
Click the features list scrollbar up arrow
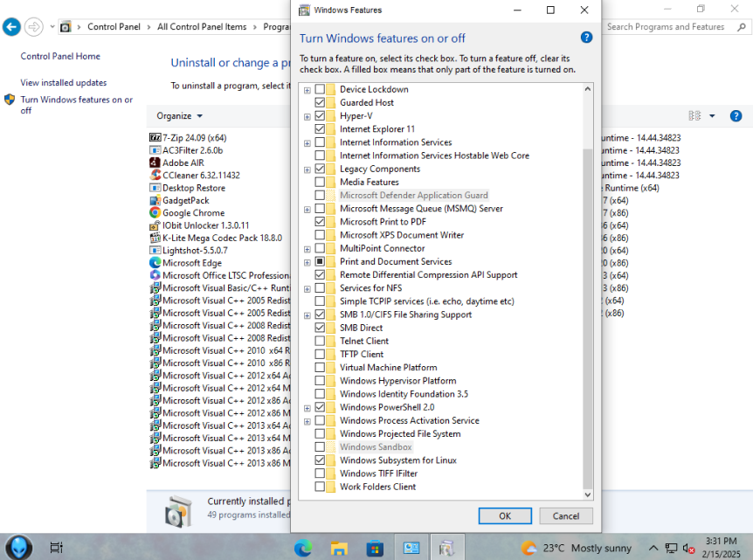[587, 89]
